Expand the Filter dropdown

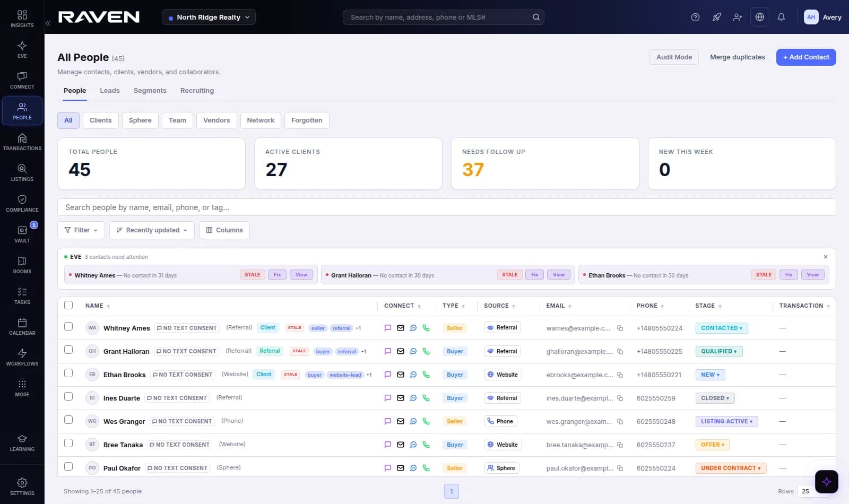point(81,230)
